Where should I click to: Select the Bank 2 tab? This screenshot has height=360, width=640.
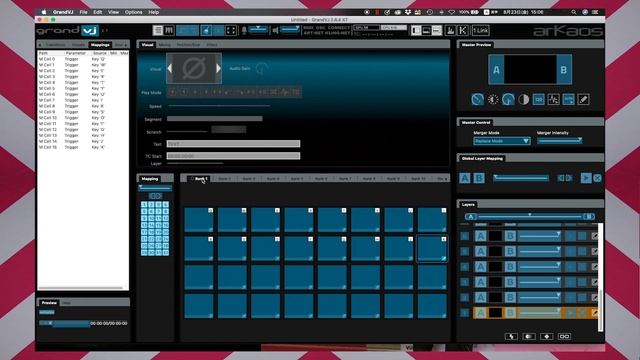click(224, 179)
